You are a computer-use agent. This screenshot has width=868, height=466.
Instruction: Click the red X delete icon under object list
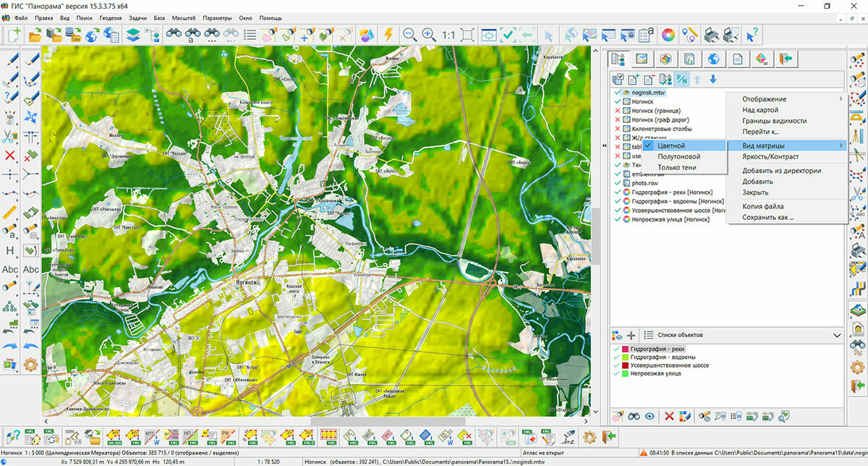[669, 416]
